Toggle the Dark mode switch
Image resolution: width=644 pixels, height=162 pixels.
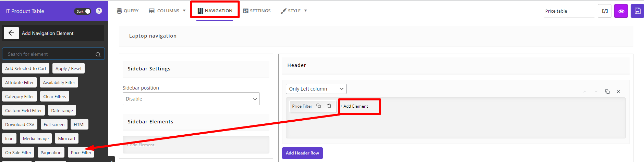click(83, 11)
